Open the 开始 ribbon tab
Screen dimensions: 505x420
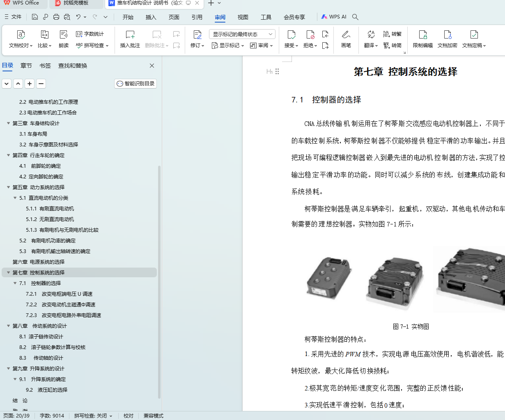click(x=128, y=17)
